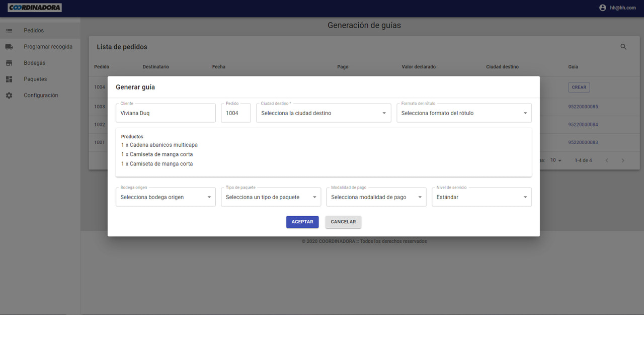Image resolution: width=644 pixels, height=362 pixels.
Task: Click the 1-4 de 4 pagination text
Action: [583, 160]
